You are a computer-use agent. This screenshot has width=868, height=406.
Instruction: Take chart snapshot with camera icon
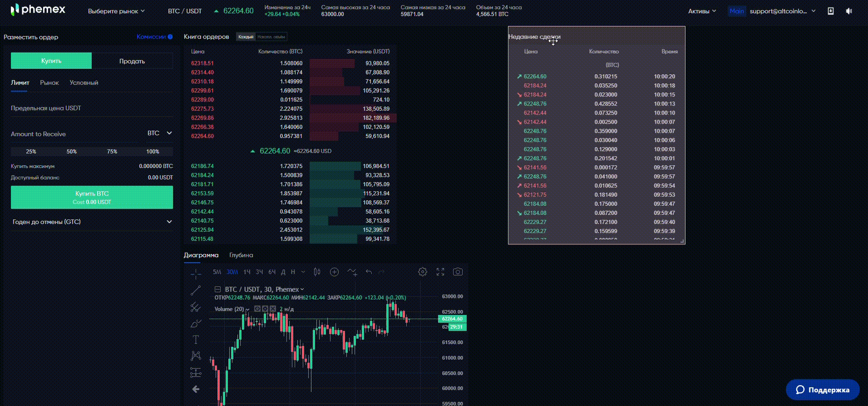click(458, 272)
